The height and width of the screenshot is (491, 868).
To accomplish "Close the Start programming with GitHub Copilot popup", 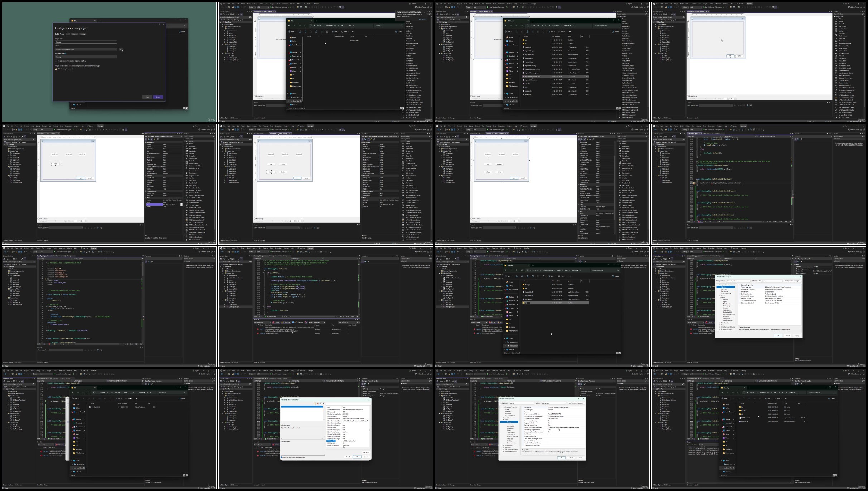I will point(424,13).
